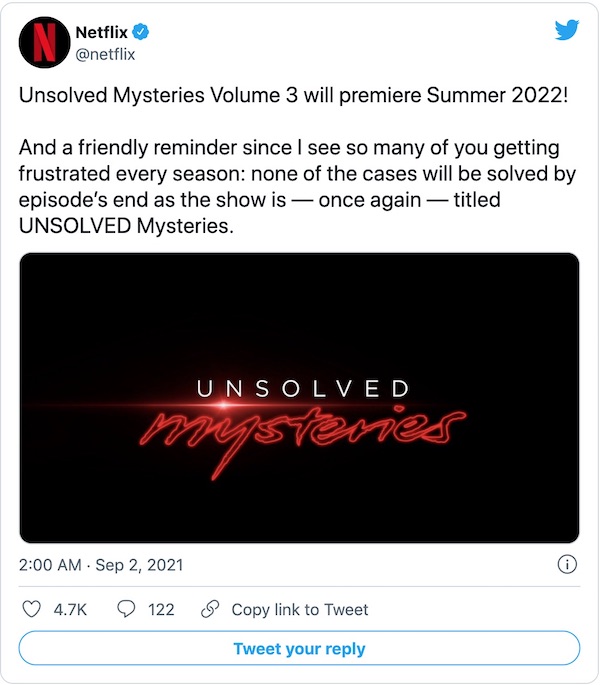Open the @netflix handle link
The image size is (600, 685).
105,54
